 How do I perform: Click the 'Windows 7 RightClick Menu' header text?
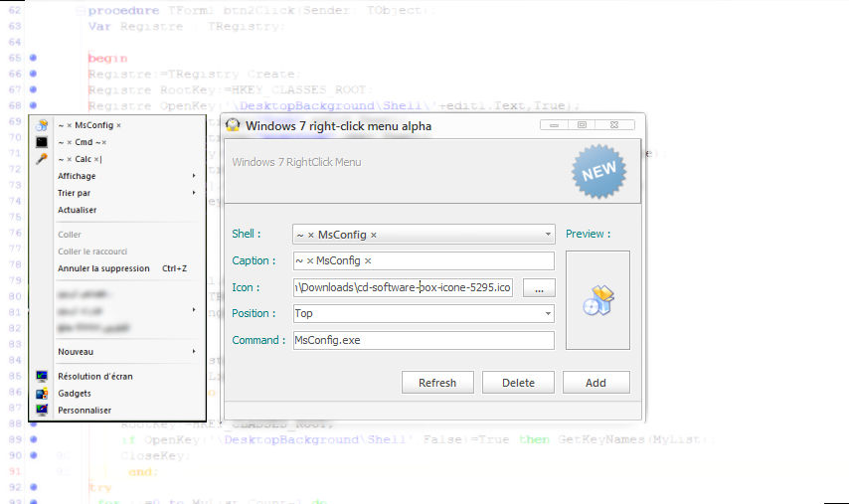(x=296, y=162)
